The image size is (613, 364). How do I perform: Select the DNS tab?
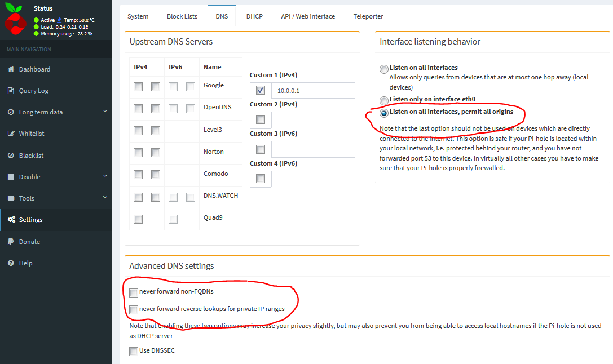pyautogui.click(x=222, y=16)
